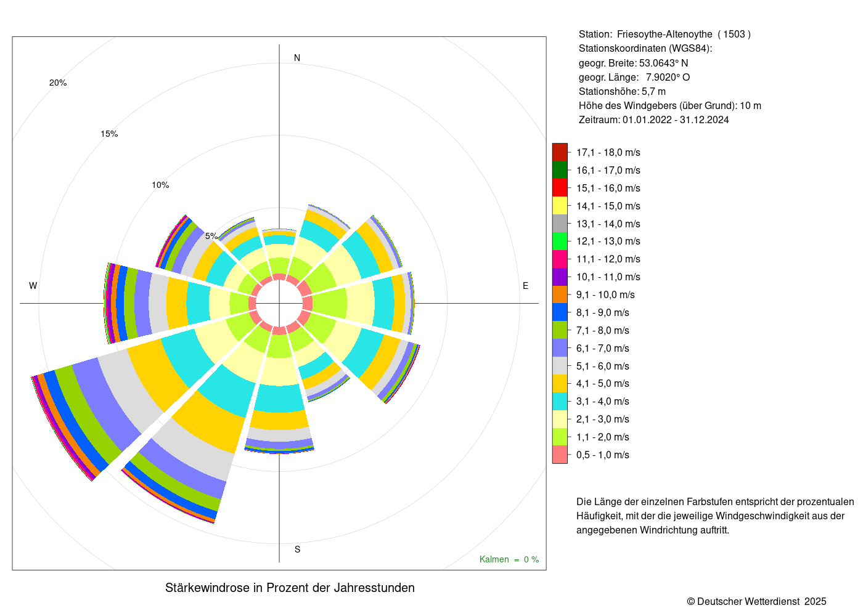Select the 2,1 - 3,0 m/s pale yellow swatch
The width and height of the screenshot is (863, 616).
tap(560, 419)
